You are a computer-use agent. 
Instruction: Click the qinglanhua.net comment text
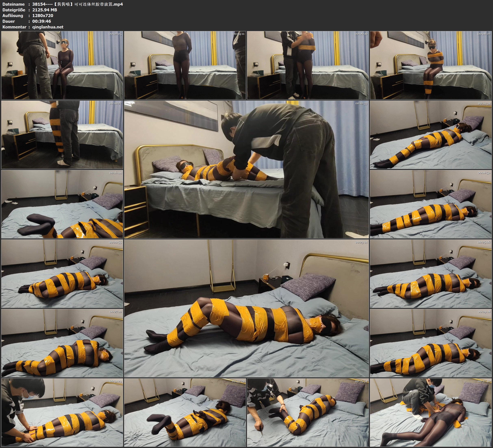click(x=48, y=27)
